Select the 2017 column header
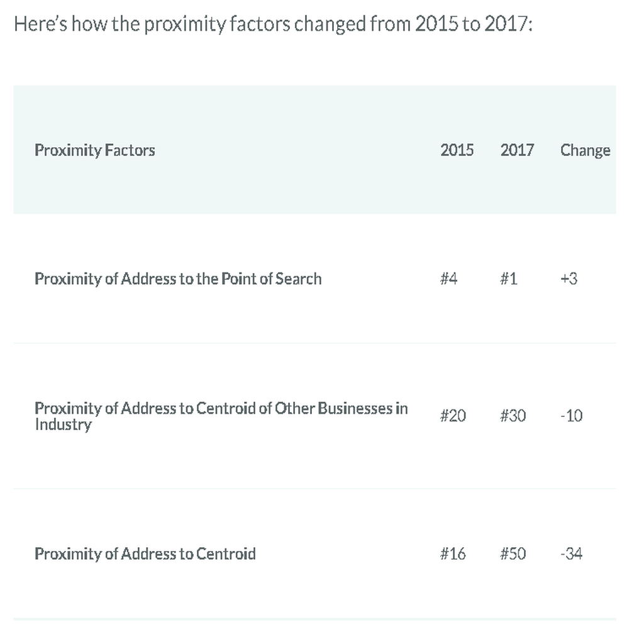The height and width of the screenshot is (644, 644). click(x=517, y=150)
